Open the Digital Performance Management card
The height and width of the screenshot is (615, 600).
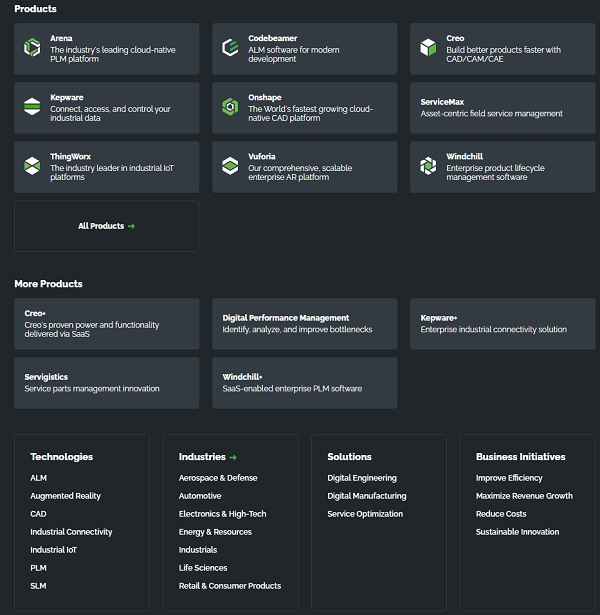pyautogui.click(x=305, y=324)
